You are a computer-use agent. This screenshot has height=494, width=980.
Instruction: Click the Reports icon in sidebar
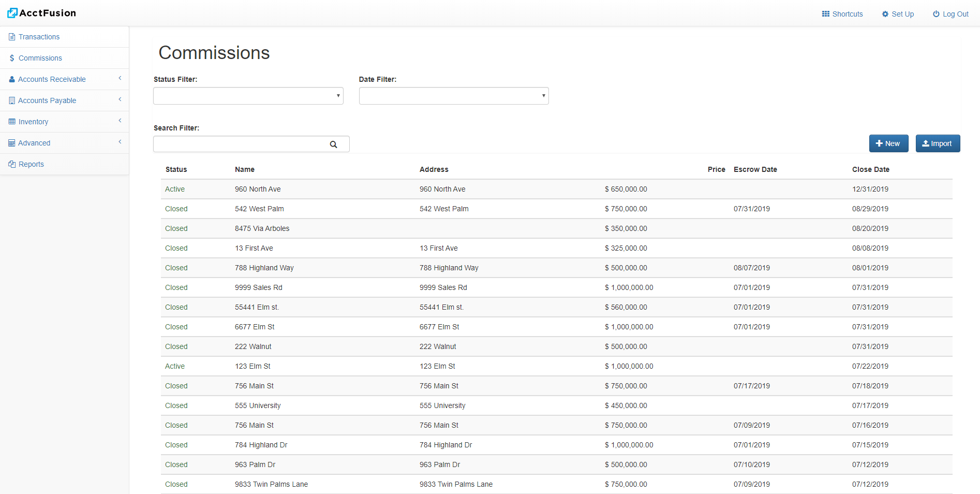click(12, 164)
